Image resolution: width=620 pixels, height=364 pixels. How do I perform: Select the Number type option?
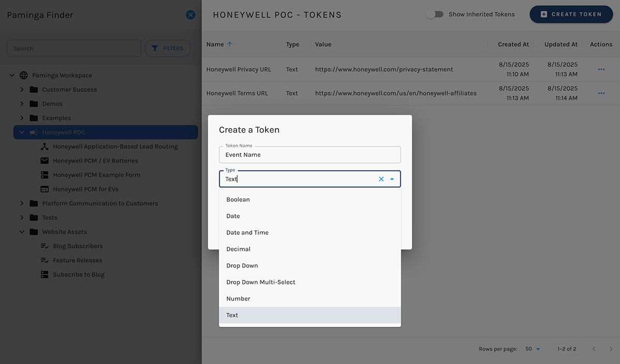(x=310, y=298)
